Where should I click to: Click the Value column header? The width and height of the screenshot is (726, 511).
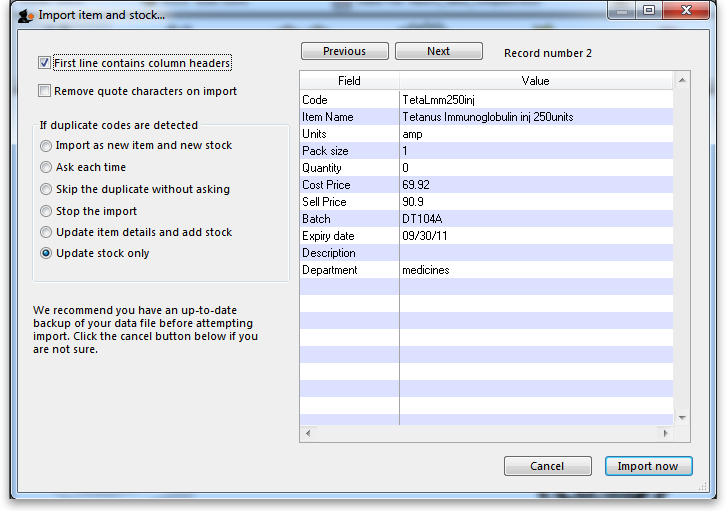[x=535, y=81]
